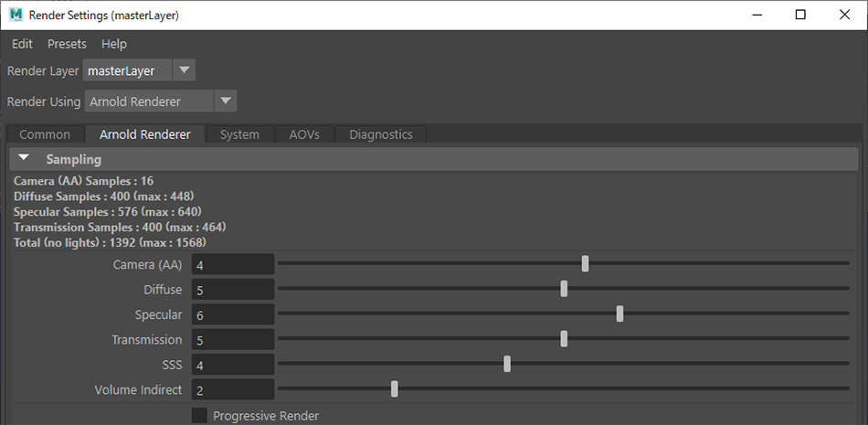This screenshot has width=868, height=425.
Task: Close the Render Settings window
Action: pos(845,15)
